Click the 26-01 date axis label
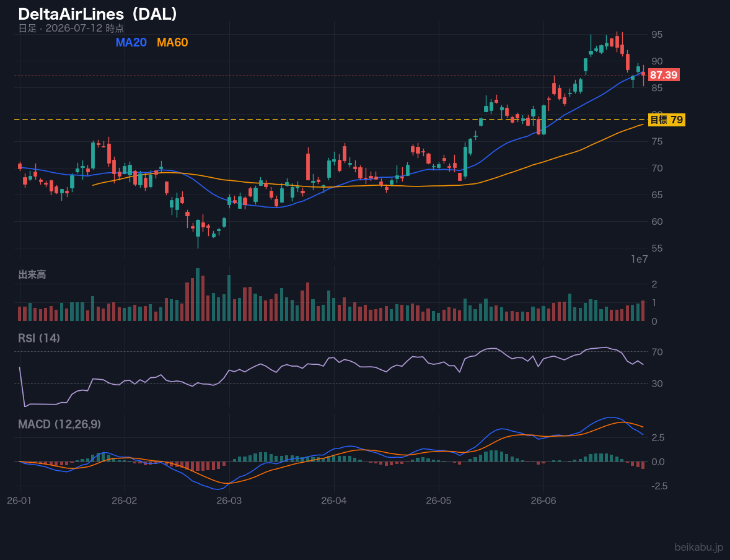Viewport: 730px width, 560px height. pos(19,501)
